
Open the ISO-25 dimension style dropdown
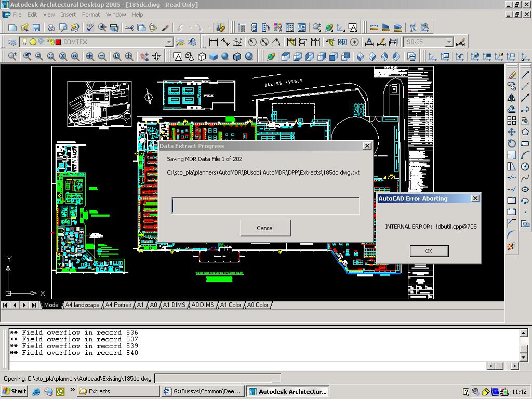449,42
